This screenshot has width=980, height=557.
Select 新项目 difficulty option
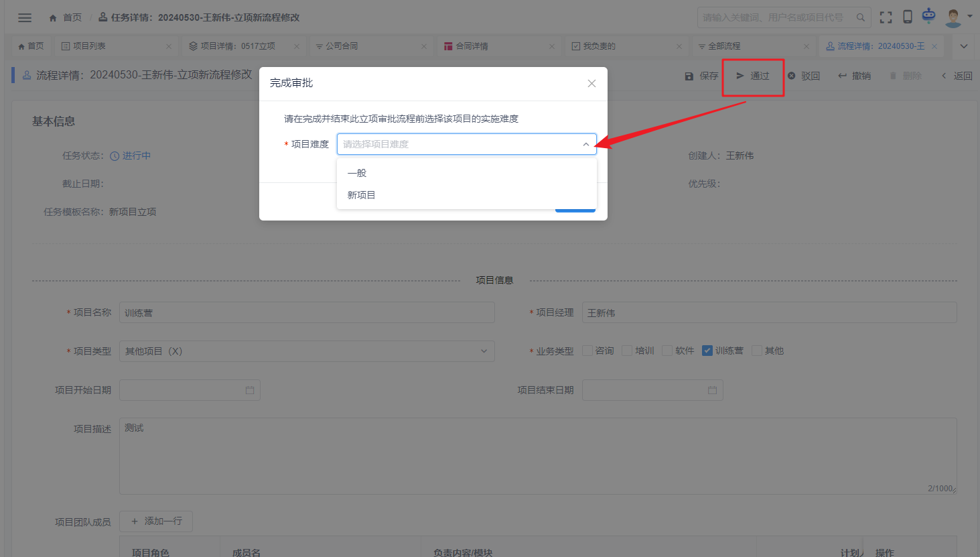467,195
